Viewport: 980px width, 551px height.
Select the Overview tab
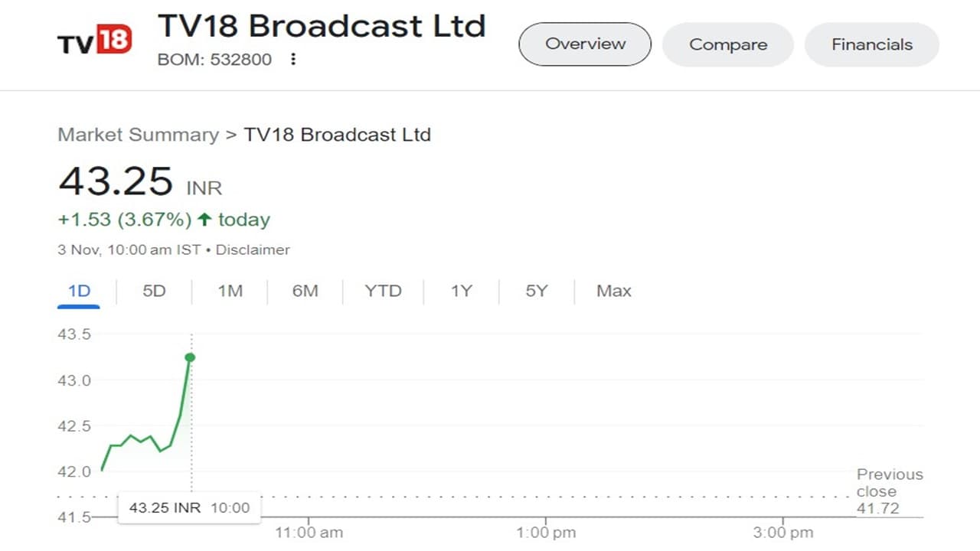pyautogui.click(x=585, y=44)
